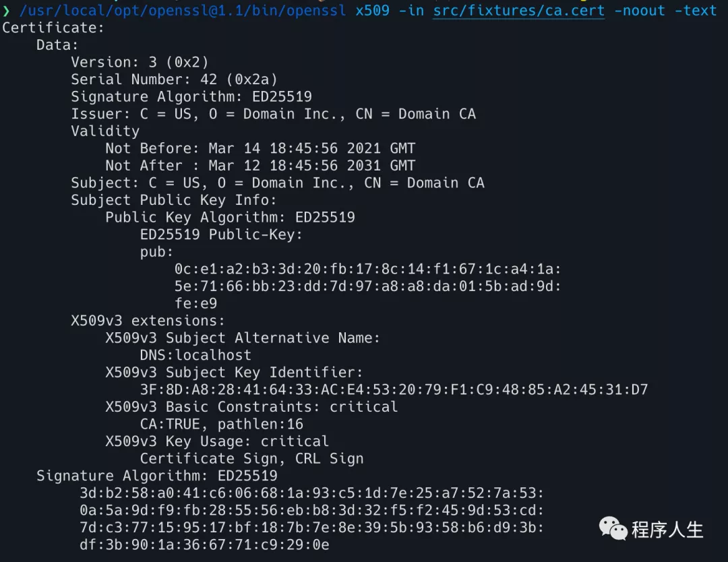728x562 pixels.
Task: Click Certificate Sign, CRL Sign line
Action: (x=251, y=458)
